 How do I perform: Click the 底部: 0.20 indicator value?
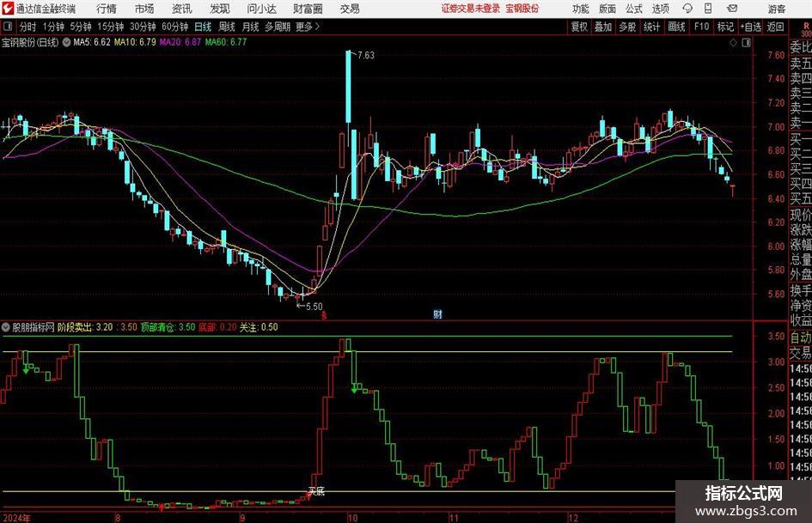[217, 327]
